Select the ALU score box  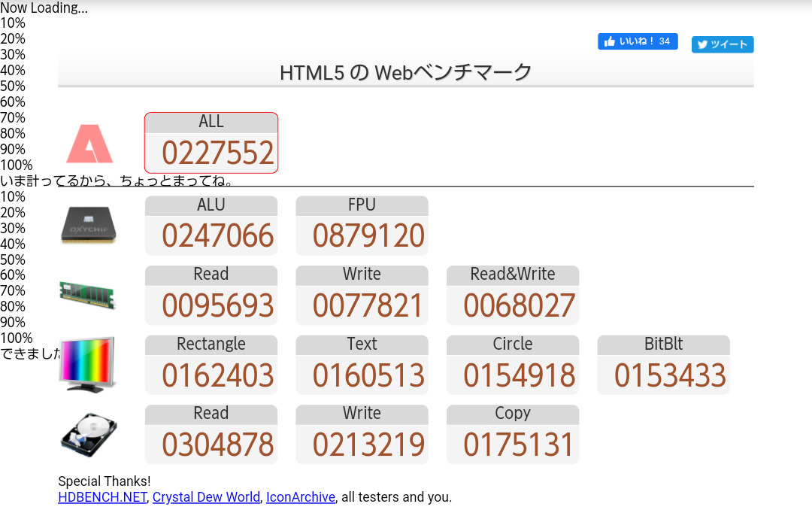pyautogui.click(x=211, y=226)
